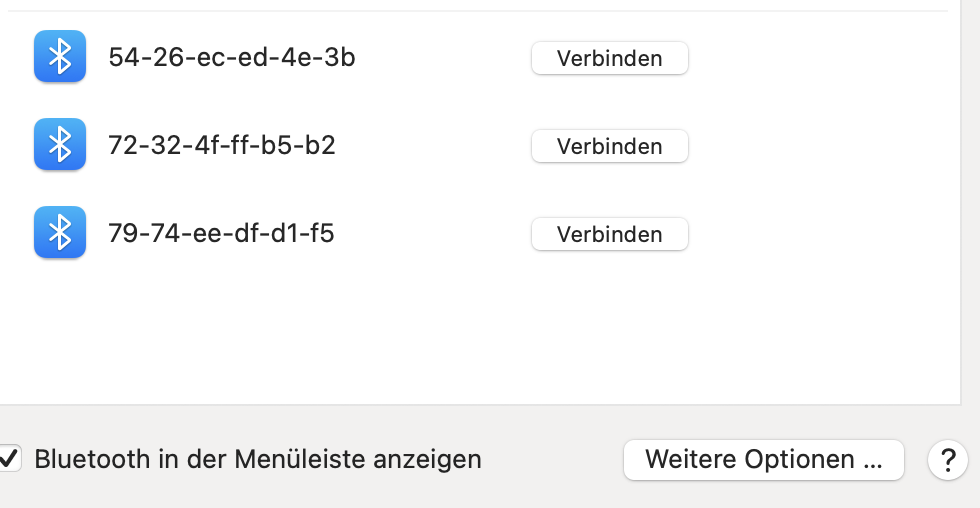This screenshot has height=508, width=980.
Task: Select device name 79-74-ee-df-d1-f5 in list
Action: point(221,234)
